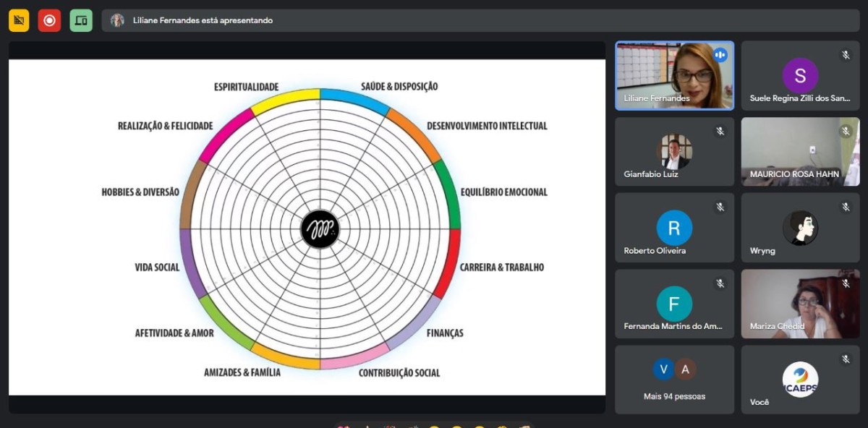
Task: Click the muted mic icon on Fernanda Martins' tile
Action: 720,283
